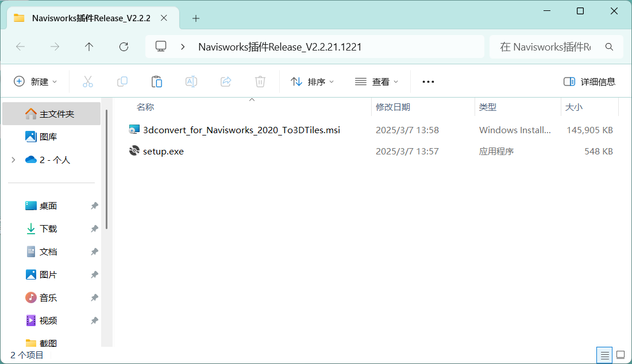Click the sidebar vertical scrollbar
632x364 pixels.
(106, 169)
